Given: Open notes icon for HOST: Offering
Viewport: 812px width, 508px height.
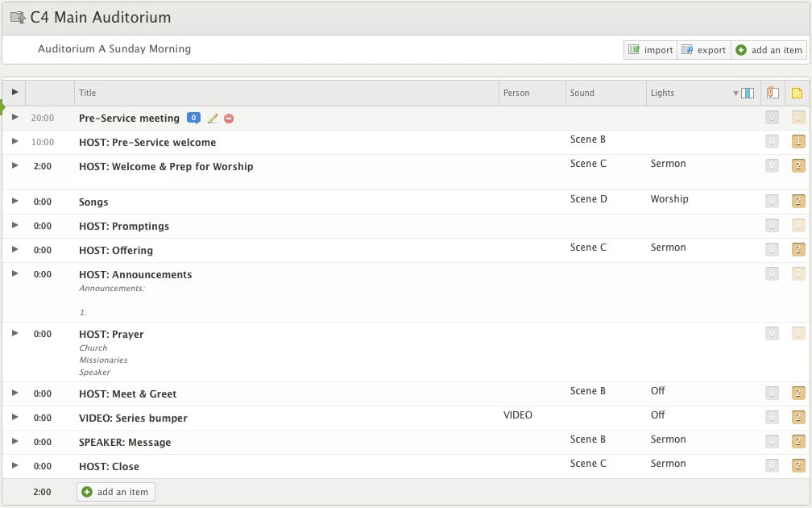Looking at the screenshot, I should tap(798, 250).
